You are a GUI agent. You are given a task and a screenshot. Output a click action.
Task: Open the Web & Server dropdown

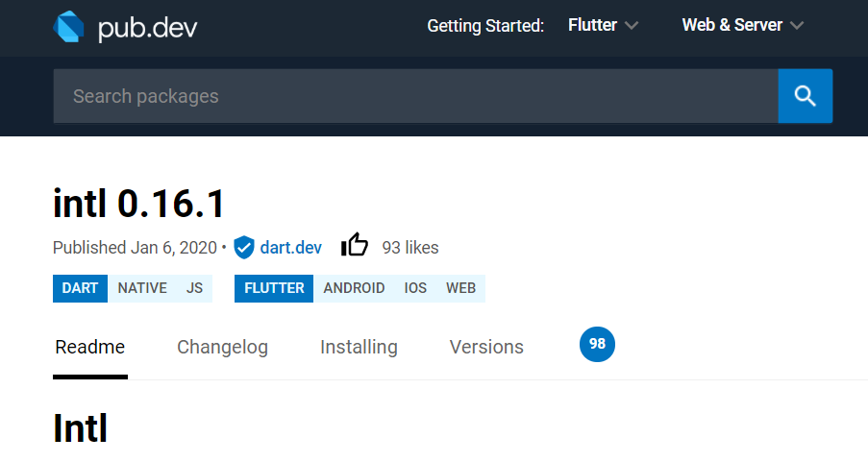742,25
